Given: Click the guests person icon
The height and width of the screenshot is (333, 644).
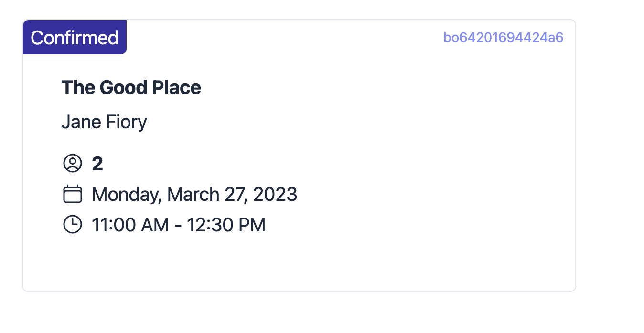Looking at the screenshot, I should (x=73, y=164).
